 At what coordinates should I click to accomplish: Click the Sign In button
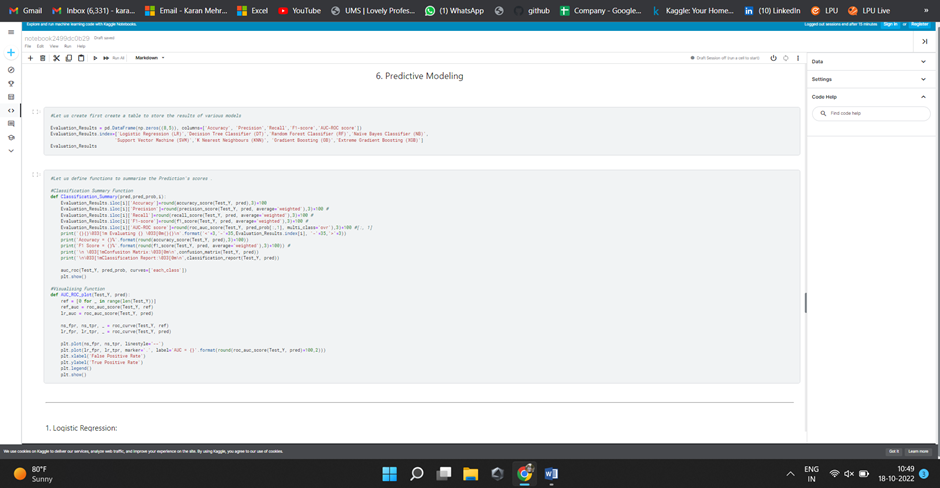tap(890, 25)
